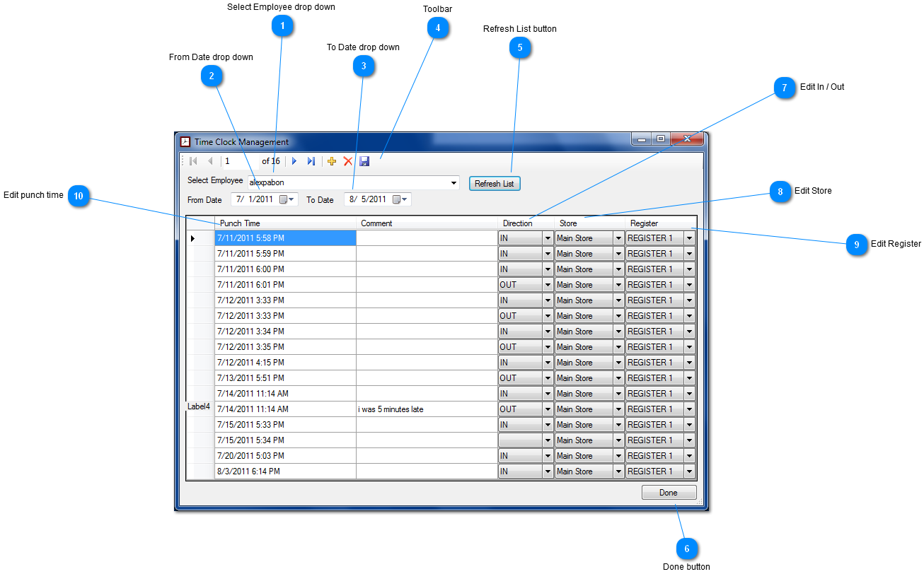924x574 pixels.
Task: Click comment cell for 7/11/2011 5:59 PM row
Action: [x=427, y=254]
